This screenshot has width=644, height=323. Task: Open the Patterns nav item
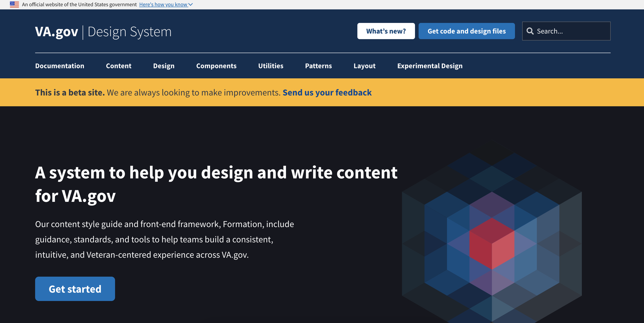coord(318,66)
